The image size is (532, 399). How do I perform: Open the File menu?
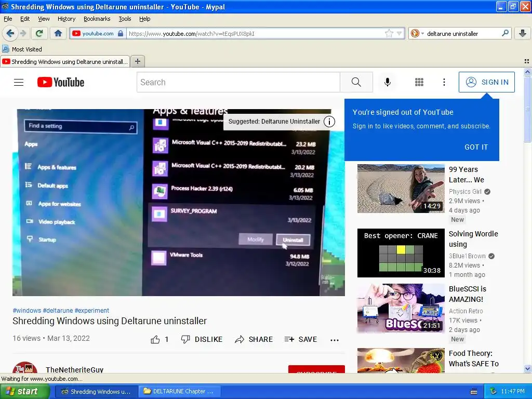coord(8,19)
